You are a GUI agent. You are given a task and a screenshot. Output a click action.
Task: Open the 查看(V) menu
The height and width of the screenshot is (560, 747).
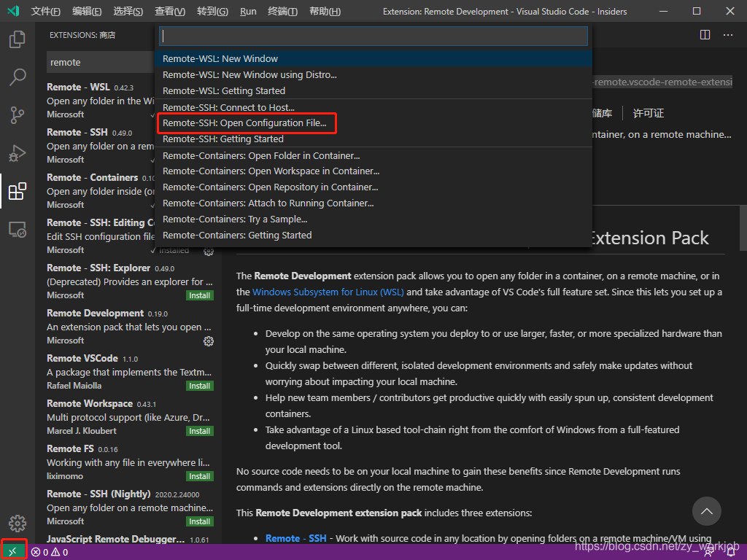[170, 11]
